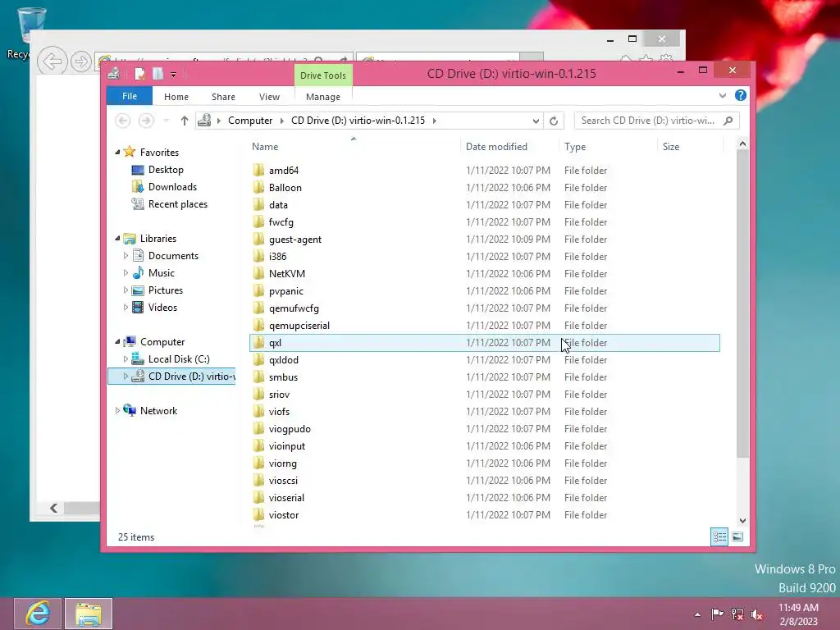Image resolution: width=840 pixels, height=630 pixels.
Task: Sort by the Name column header
Action: coord(354,147)
